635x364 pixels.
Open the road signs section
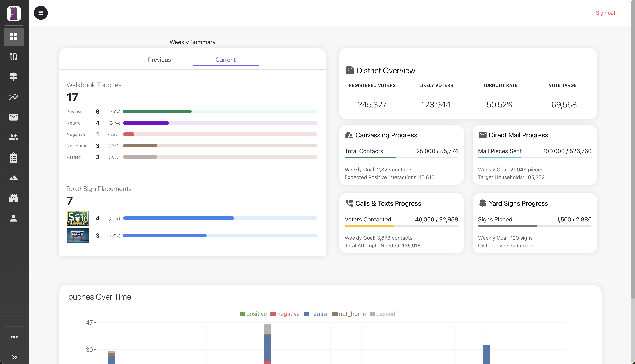point(14,77)
